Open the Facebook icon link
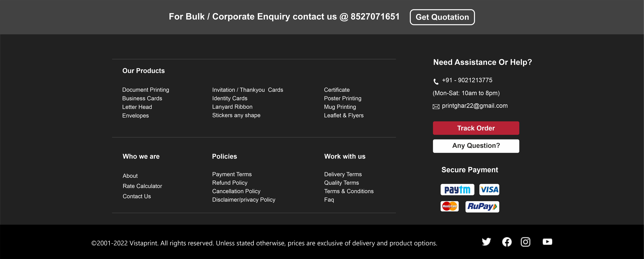Screen dimensions: 644x259 click(507, 242)
